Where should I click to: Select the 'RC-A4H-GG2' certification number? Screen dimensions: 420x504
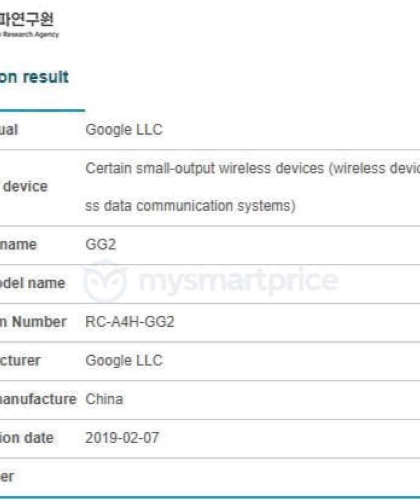[130, 322]
